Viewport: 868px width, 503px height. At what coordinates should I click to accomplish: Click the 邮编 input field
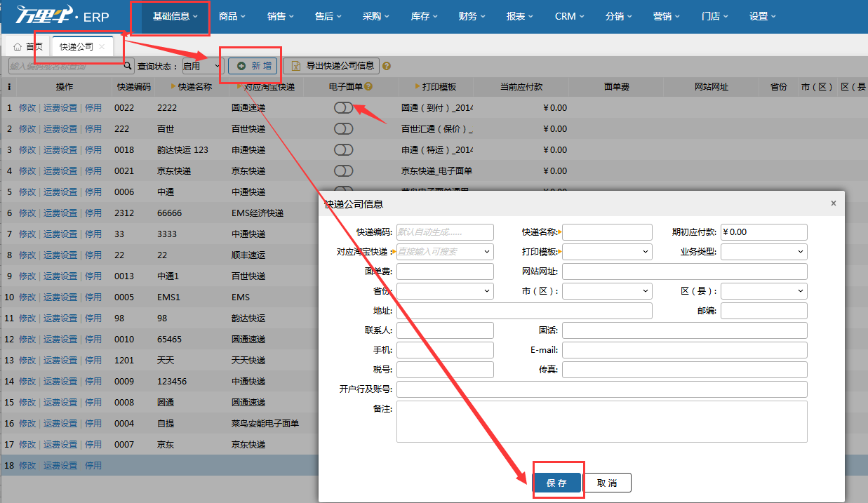pyautogui.click(x=764, y=310)
